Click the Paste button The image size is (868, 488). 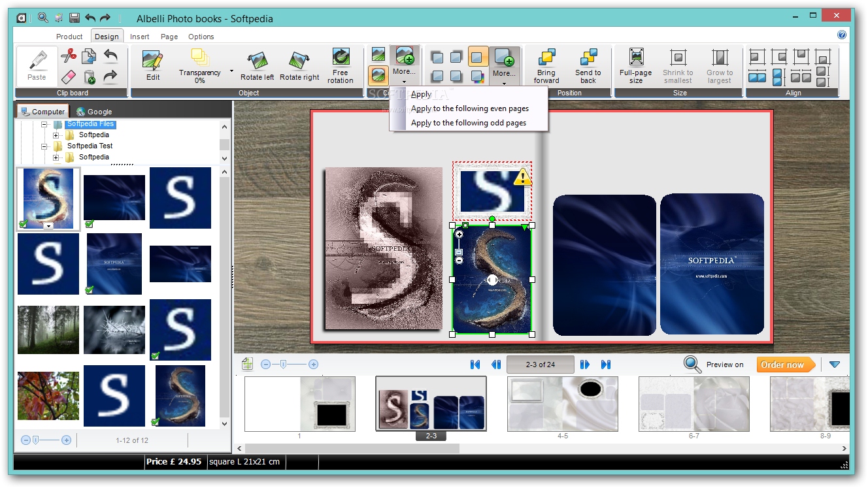[x=37, y=66]
